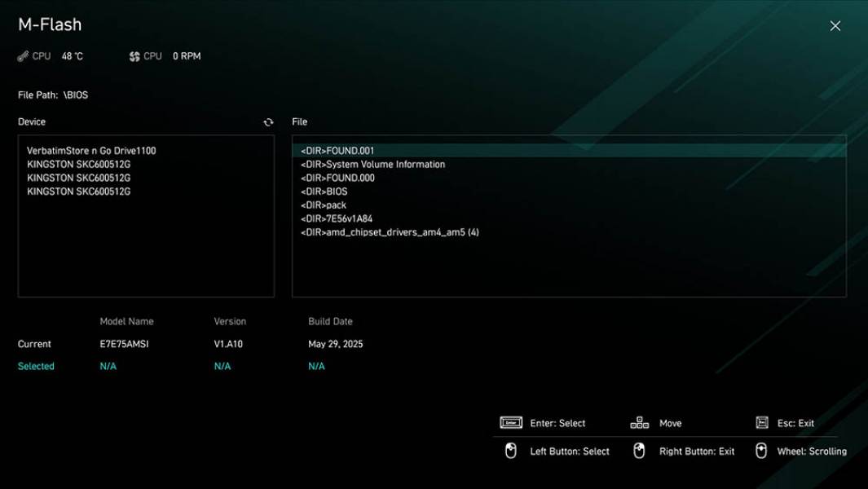Click the CPU fan speed icon
The image size is (868, 489).
134,56
